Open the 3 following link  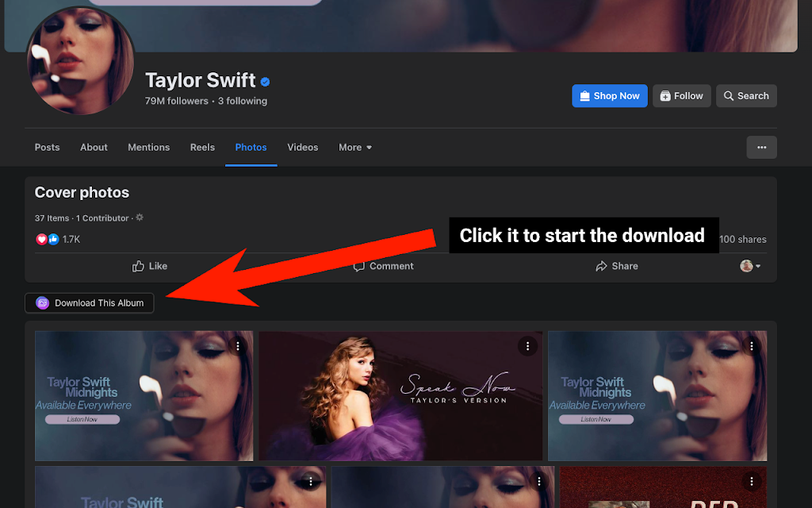pos(243,101)
